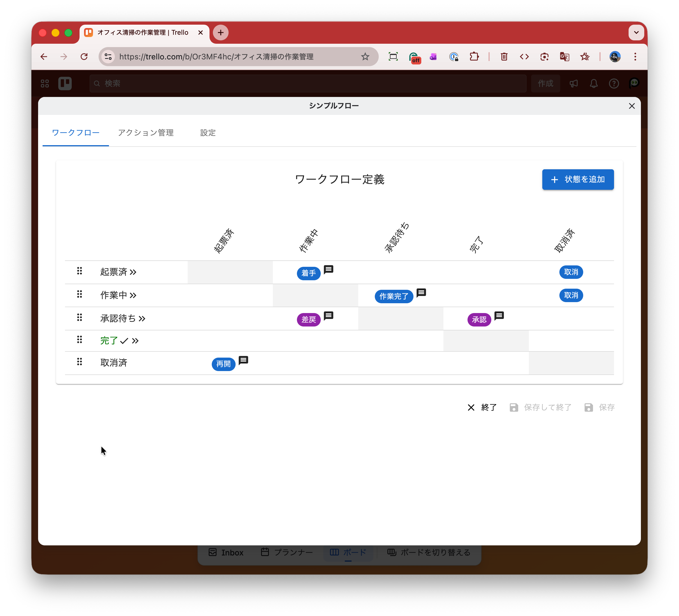The image size is (679, 616).
Task: Click empty cell in 完了 row under 取消済
Action: pos(571,341)
